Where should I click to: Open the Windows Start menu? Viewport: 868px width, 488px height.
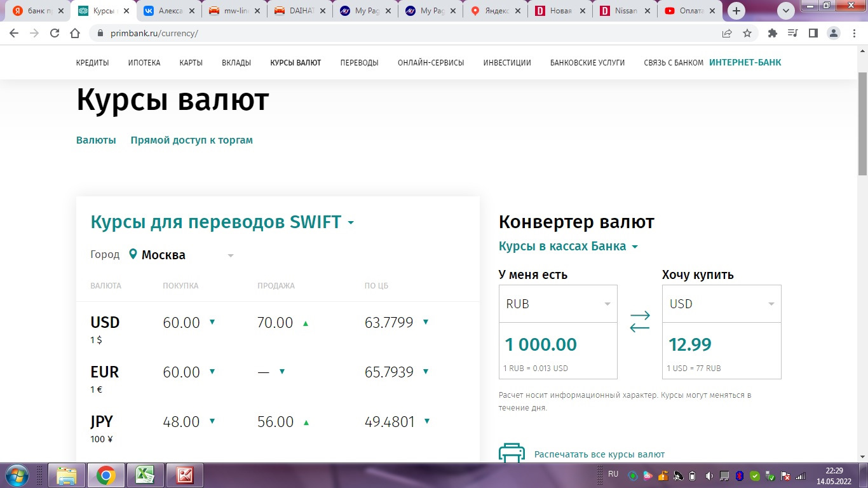coord(16,475)
